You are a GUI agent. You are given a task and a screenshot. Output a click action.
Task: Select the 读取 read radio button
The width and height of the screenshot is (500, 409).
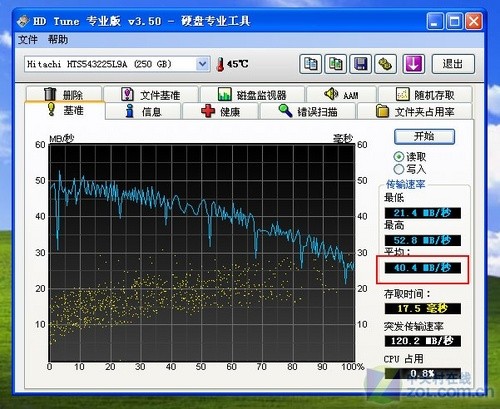coord(399,157)
